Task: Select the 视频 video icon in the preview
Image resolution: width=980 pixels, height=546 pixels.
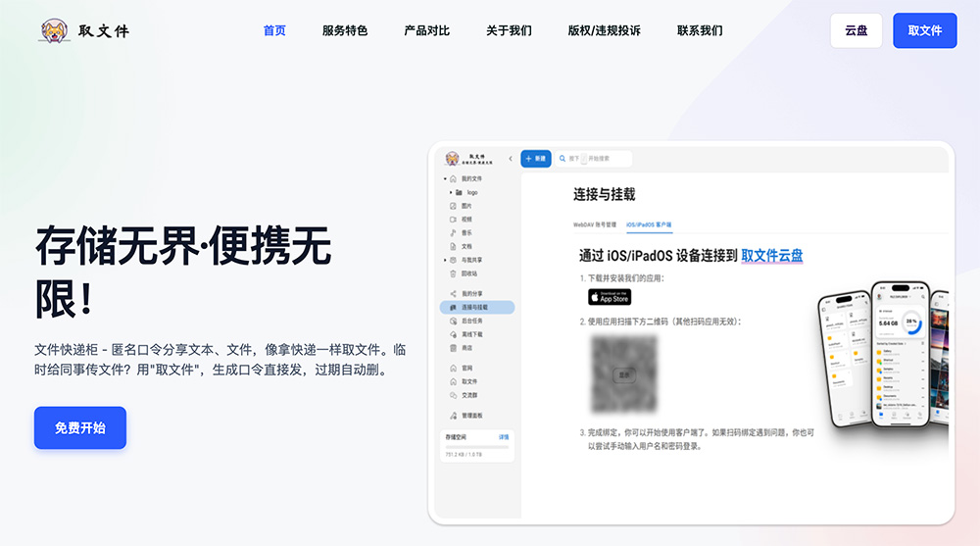Action: [453, 220]
